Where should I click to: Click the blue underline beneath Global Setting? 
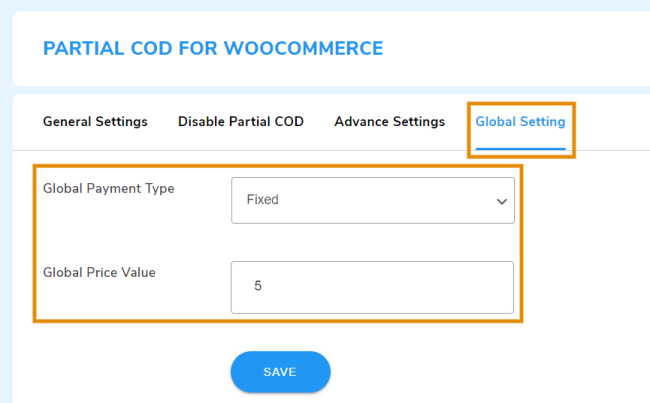[520, 149]
